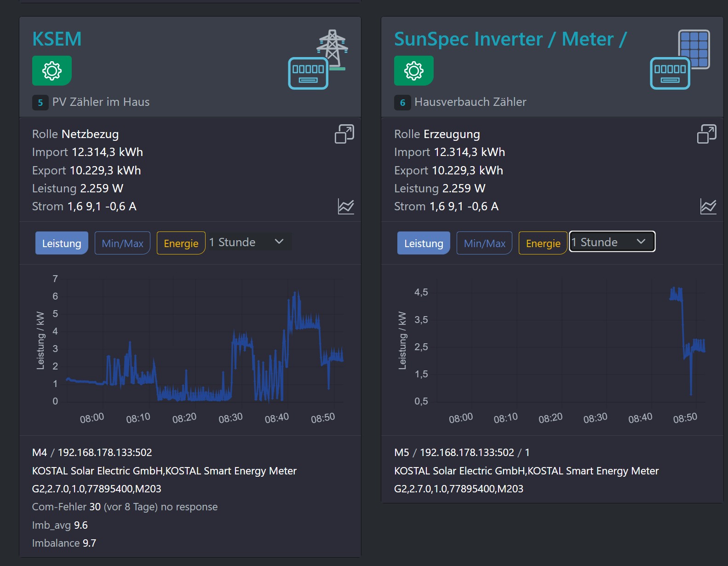Toggle Leistung series on KSEM chart
The height and width of the screenshot is (566, 728).
point(62,243)
